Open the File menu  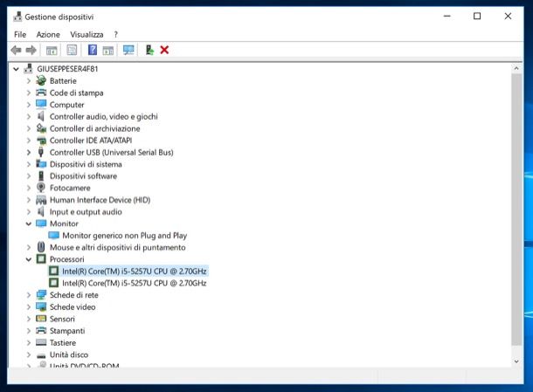[x=20, y=35]
